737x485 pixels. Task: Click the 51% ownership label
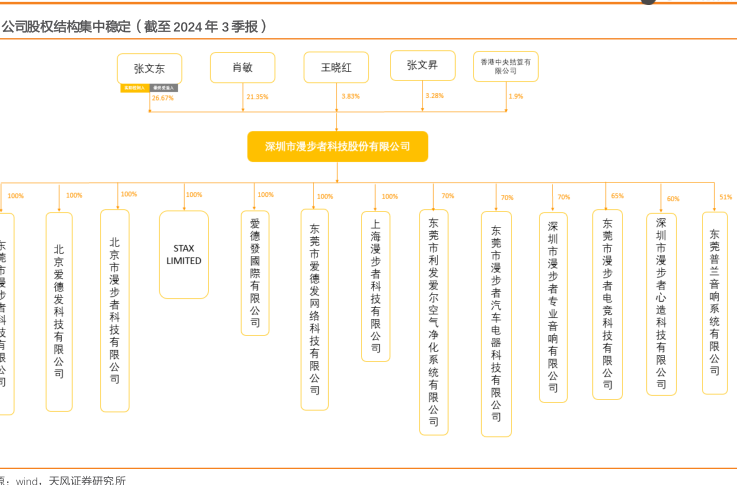[726, 197]
